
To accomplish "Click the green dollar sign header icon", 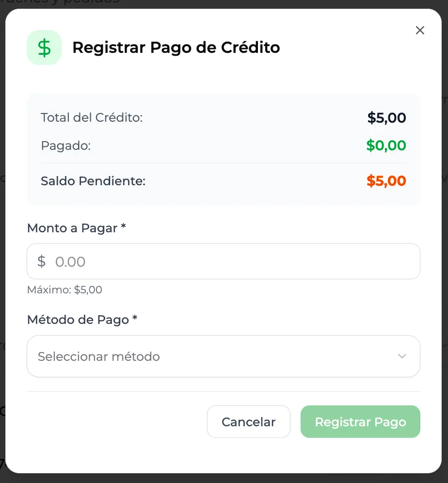I will click(x=44, y=48).
